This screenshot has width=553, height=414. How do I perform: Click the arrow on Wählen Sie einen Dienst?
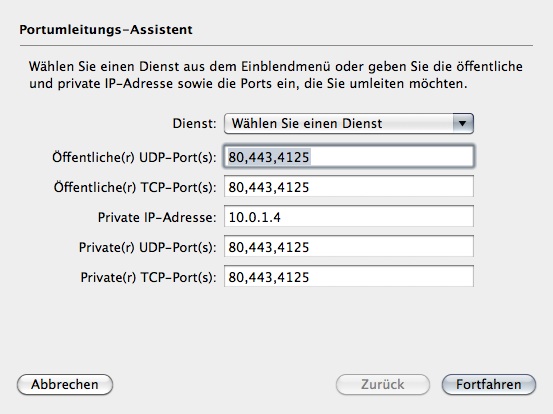point(462,123)
